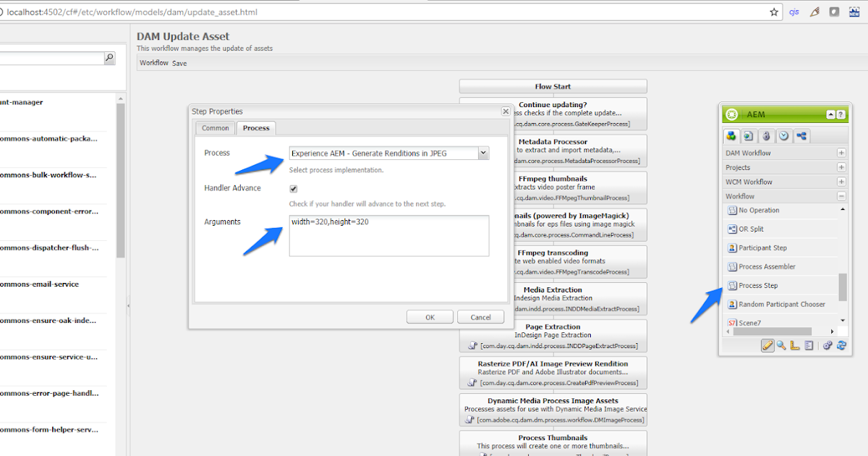The image size is (868, 456).
Task: Open the Process implementation dropdown
Action: pyautogui.click(x=483, y=153)
